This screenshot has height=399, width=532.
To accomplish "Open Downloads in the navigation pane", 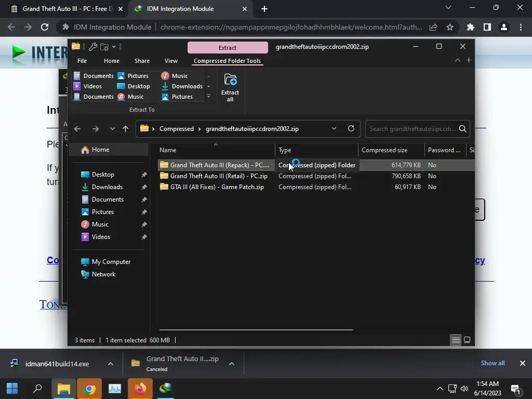I will (107, 187).
